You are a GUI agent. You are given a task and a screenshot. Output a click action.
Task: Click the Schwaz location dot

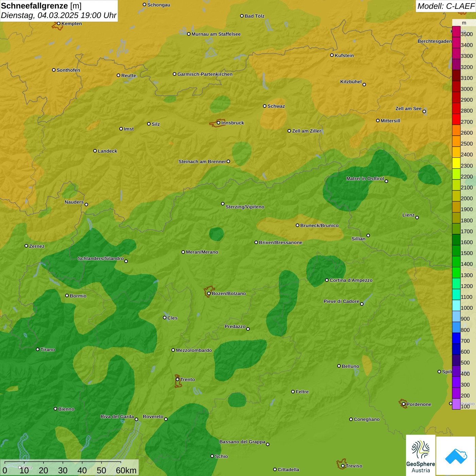[x=265, y=106]
